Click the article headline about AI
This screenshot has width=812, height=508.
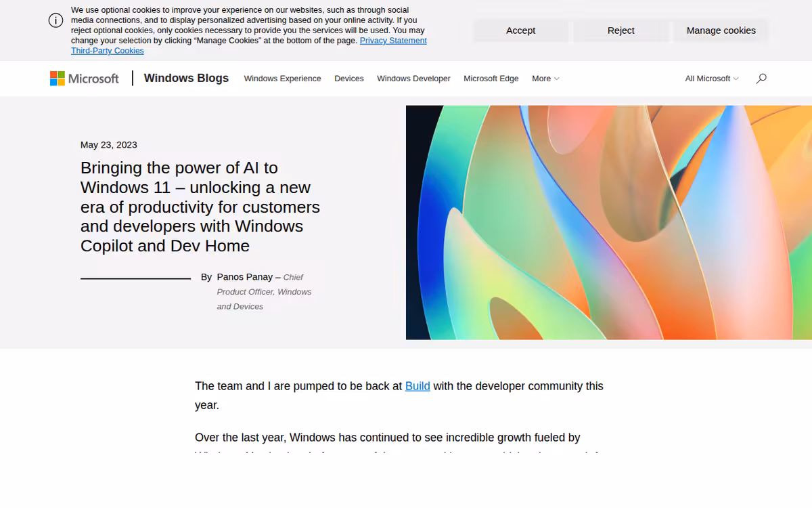click(x=200, y=207)
